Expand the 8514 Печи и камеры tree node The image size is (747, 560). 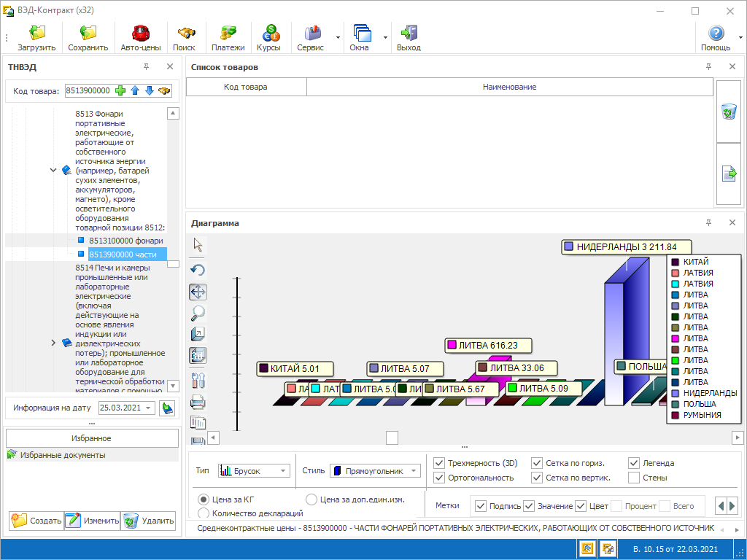tap(53, 343)
